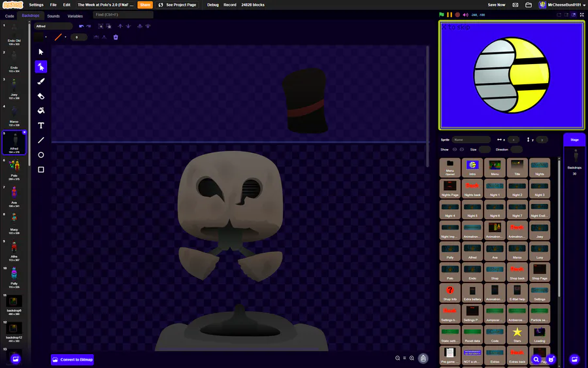Click the Group shapes icon
Image resolution: width=588 pixels, height=368 pixels.
101,26
